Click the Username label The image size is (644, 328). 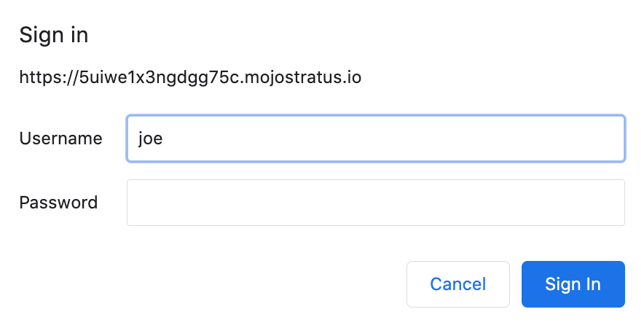[60, 138]
